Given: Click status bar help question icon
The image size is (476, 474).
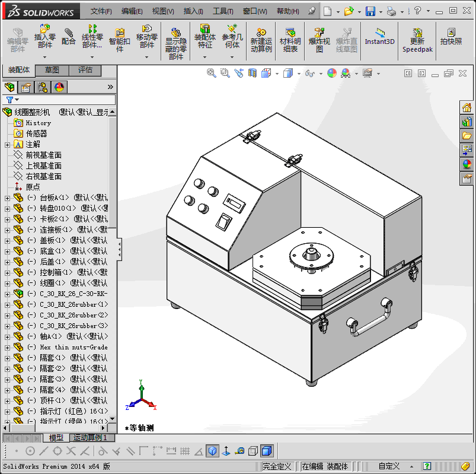Looking at the screenshot, I should coord(427,466).
